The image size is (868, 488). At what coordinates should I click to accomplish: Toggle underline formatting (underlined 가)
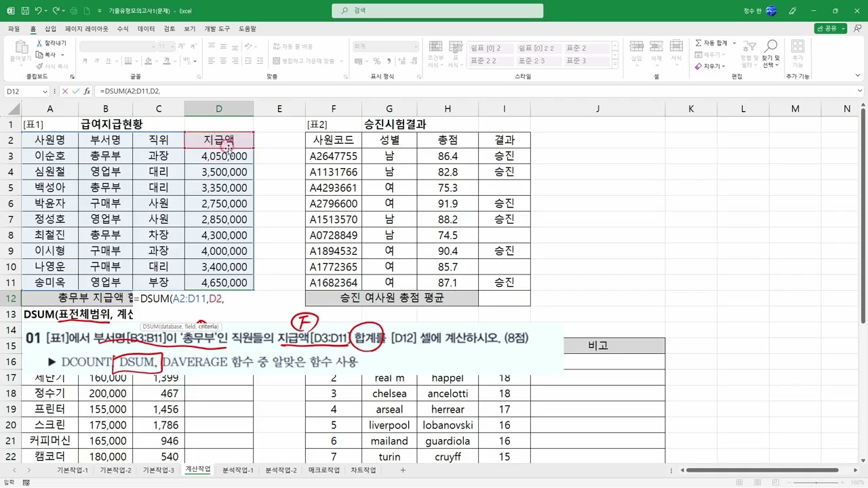[x=108, y=60]
